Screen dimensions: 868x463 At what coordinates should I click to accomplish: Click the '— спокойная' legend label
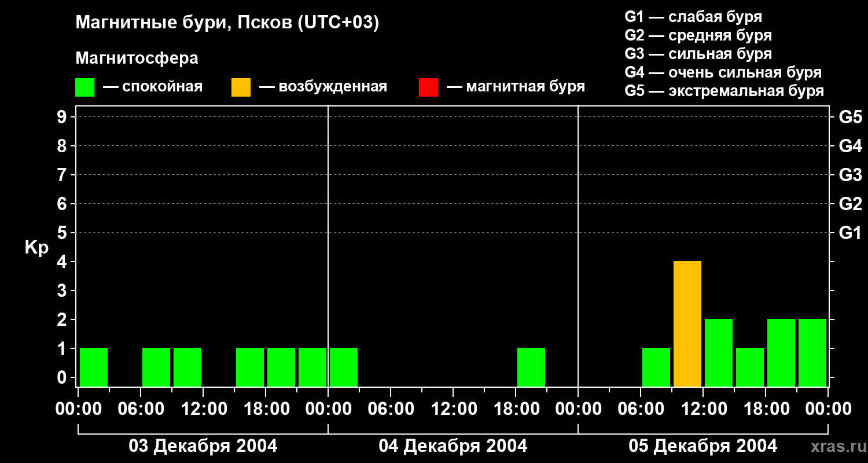(153, 87)
